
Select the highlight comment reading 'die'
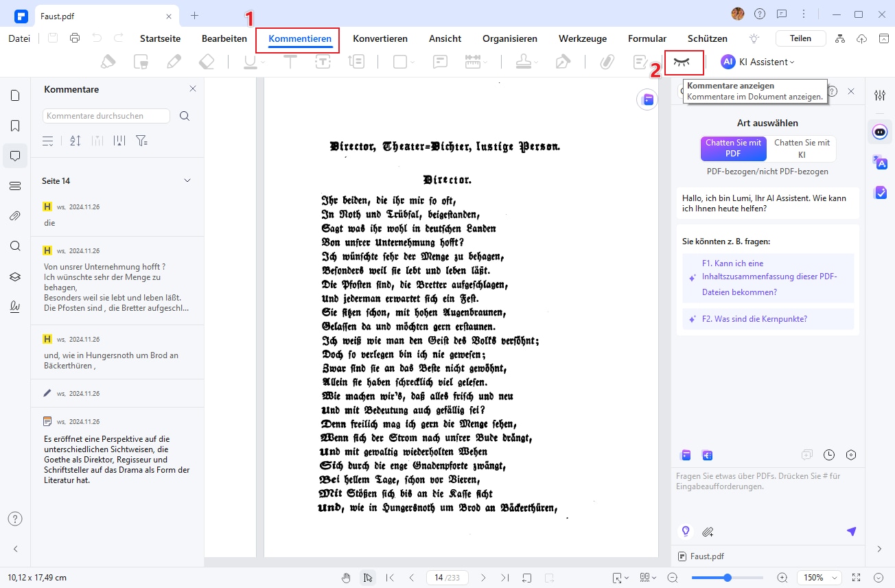pyautogui.click(x=117, y=215)
